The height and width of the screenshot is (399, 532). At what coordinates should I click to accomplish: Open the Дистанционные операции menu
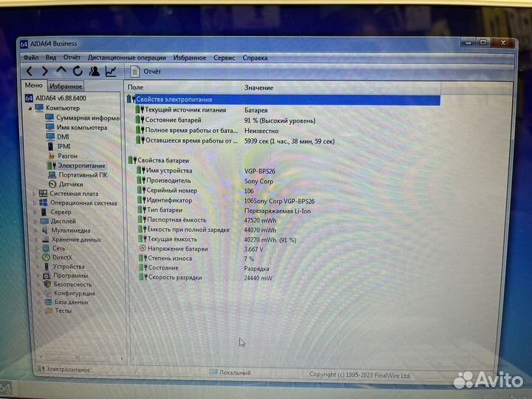click(126, 58)
